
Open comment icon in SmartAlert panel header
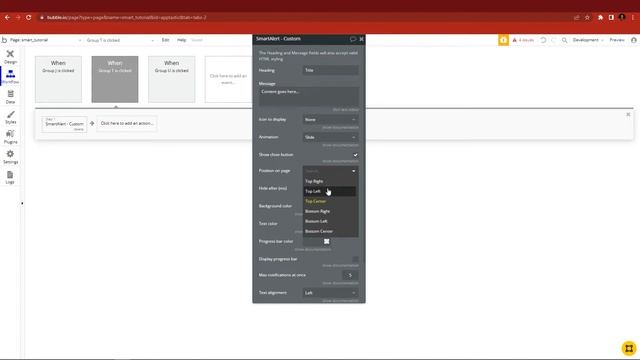[x=353, y=39]
